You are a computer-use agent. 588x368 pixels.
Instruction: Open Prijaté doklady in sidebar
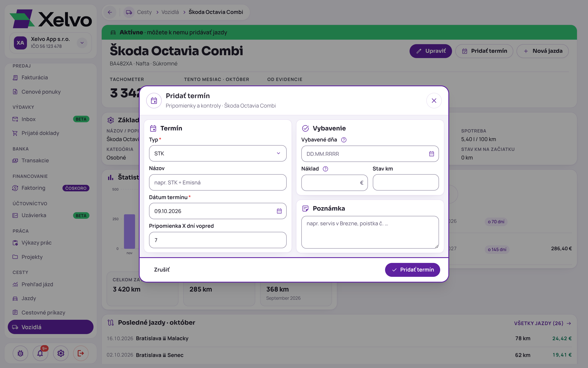coord(51,133)
